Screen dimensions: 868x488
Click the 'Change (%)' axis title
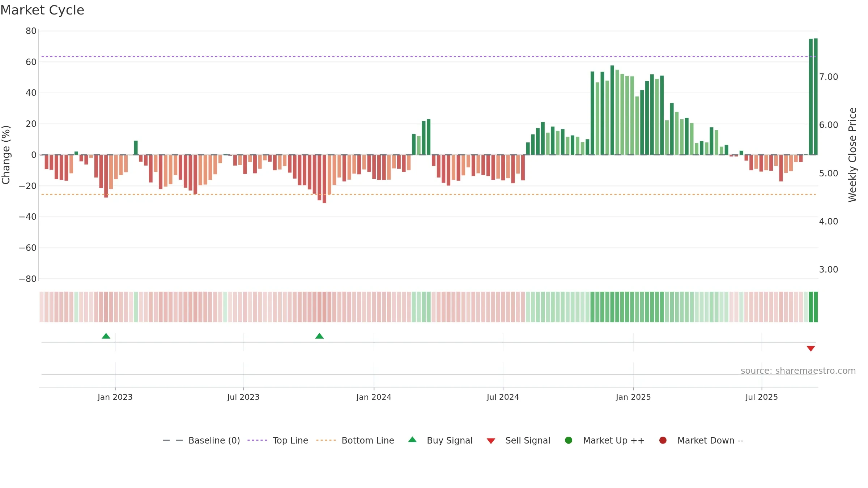tap(6, 155)
